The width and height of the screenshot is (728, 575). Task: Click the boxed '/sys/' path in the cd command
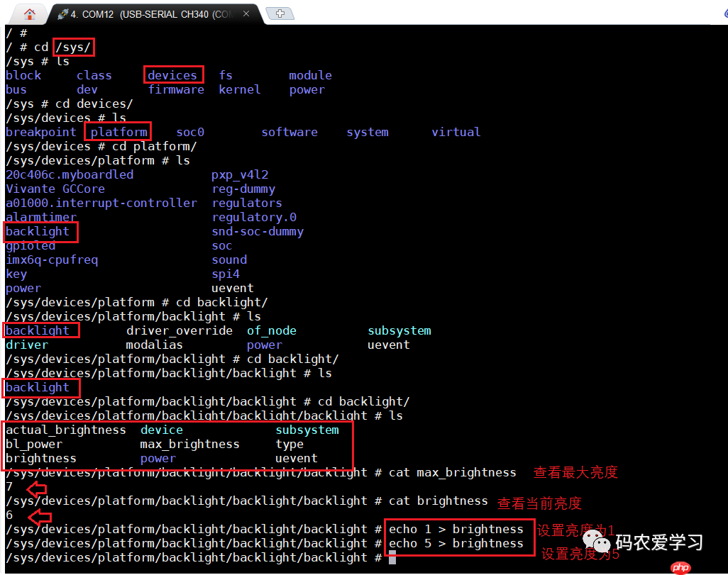coord(72,47)
